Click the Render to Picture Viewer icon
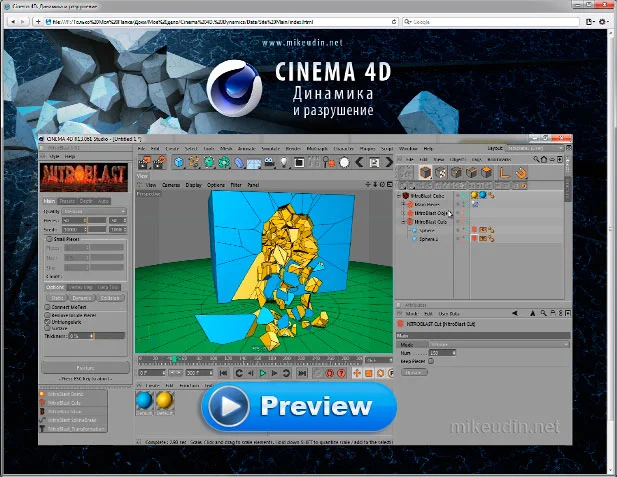The width and height of the screenshot is (617, 477). pos(160,162)
